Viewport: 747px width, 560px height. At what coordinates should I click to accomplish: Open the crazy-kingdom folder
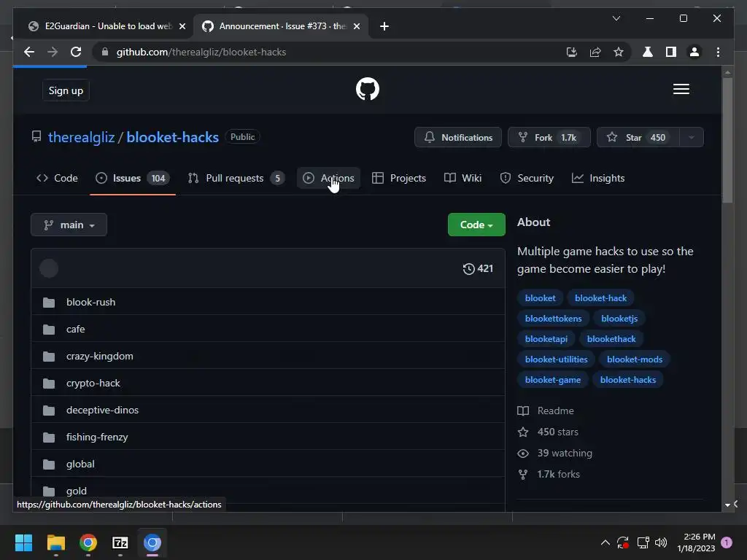(x=99, y=356)
